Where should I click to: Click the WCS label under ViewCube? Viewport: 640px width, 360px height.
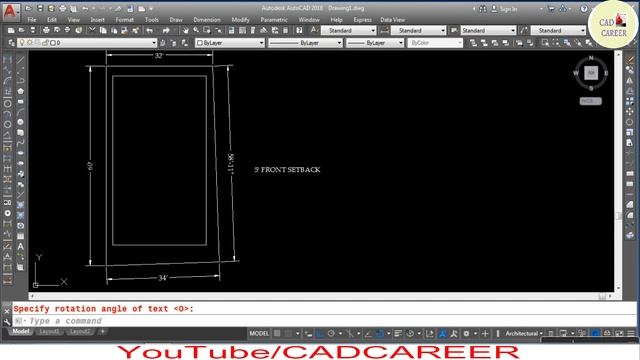tap(591, 101)
